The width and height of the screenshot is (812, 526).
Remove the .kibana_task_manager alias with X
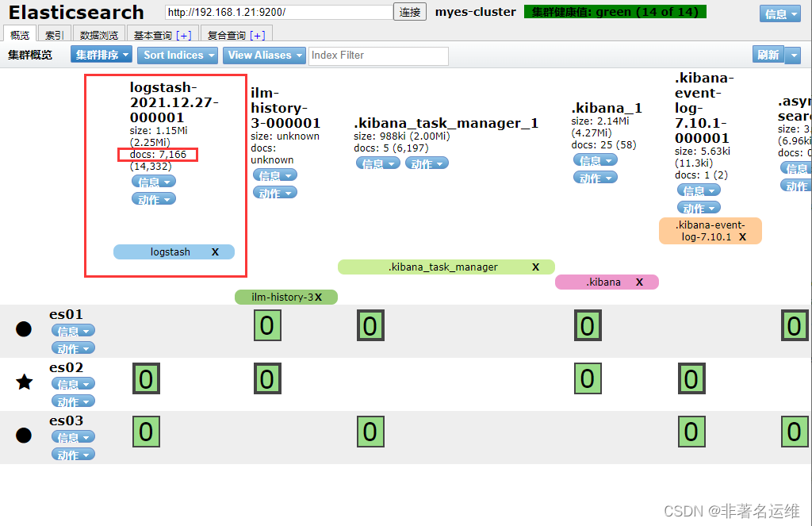point(535,267)
